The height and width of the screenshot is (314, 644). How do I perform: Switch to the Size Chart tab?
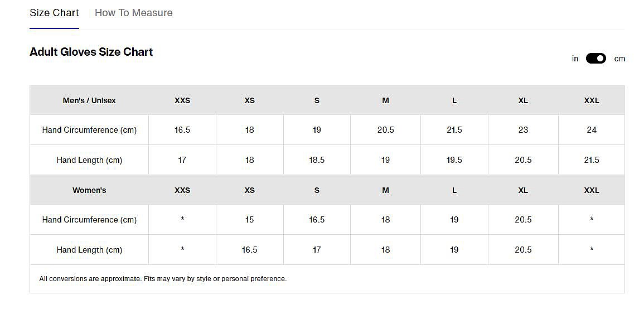54,13
